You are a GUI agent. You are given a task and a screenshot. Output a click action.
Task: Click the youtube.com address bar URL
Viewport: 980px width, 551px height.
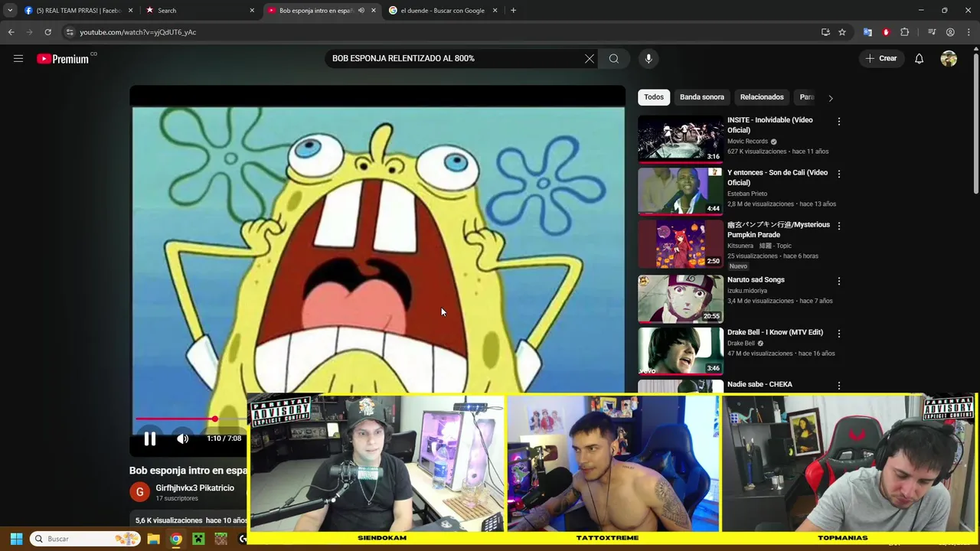138,32
